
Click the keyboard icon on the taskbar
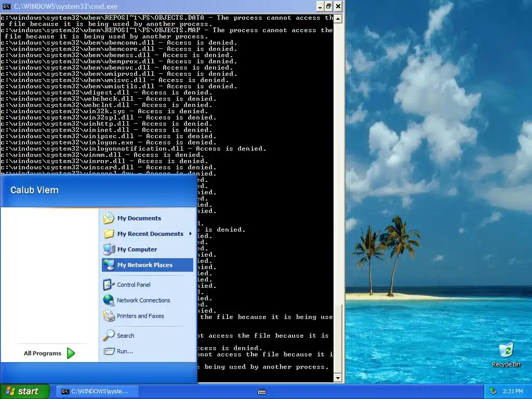pyautogui.click(x=262, y=392)
